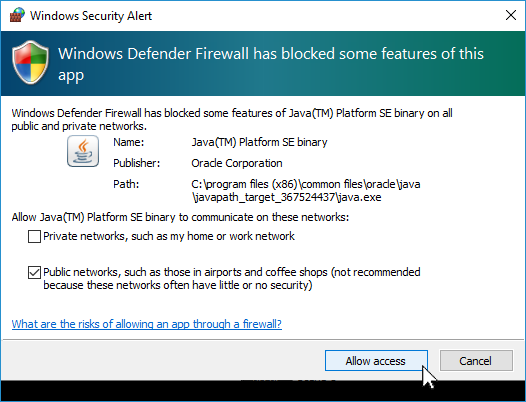Click the Name: field label
The image size is (526, 402).
[128, 142]
